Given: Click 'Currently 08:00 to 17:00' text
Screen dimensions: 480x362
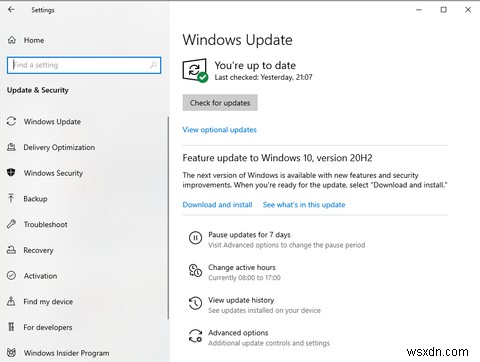Looking at the screenshot, I should 244,278.
